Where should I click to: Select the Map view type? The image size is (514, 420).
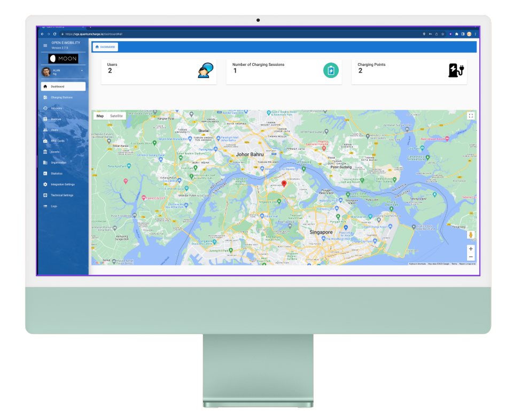tap(100, 116)
